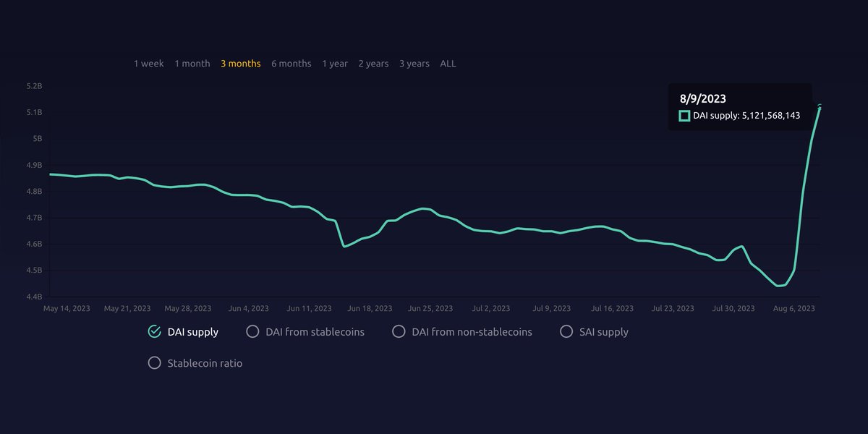Click the 5.1B y-axis label

tap(35, 113)
